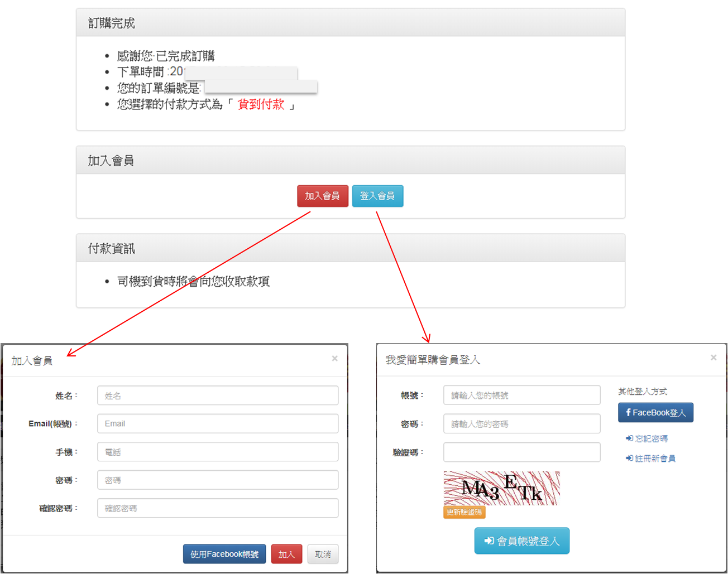Viewport: 728px width, 574px height.
Task: Close the 我愛簡單購會員登入 dialog
Action: coord(713,358)
